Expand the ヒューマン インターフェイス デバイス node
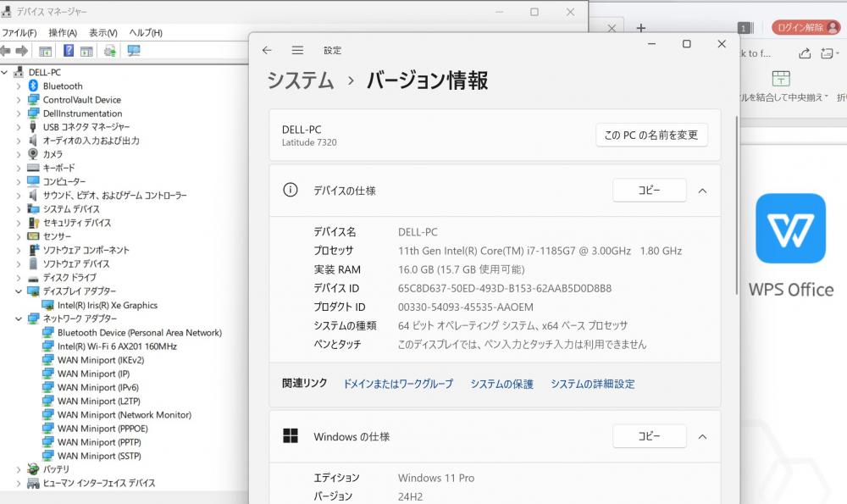The height and width of the screenshot is (504, 847). pyautogui.click(x=19, y=483)
